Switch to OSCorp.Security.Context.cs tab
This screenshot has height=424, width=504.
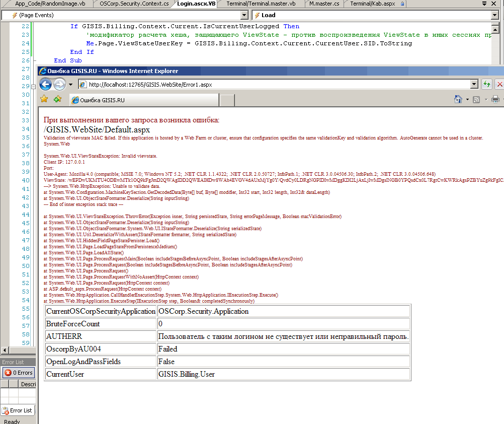[134, 4]
